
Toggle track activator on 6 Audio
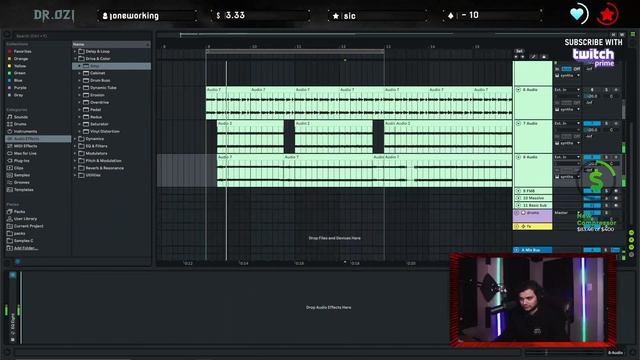(592, 89)
